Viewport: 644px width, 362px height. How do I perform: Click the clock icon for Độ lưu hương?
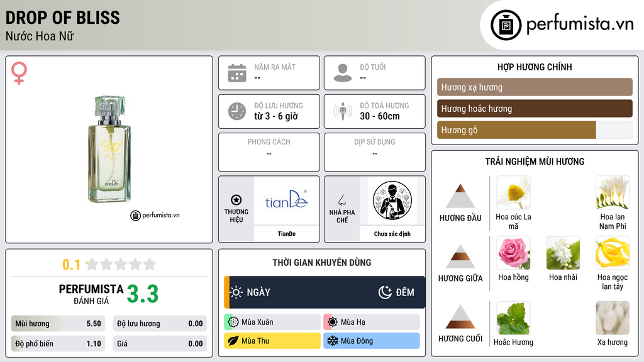(x=237, y=111)
